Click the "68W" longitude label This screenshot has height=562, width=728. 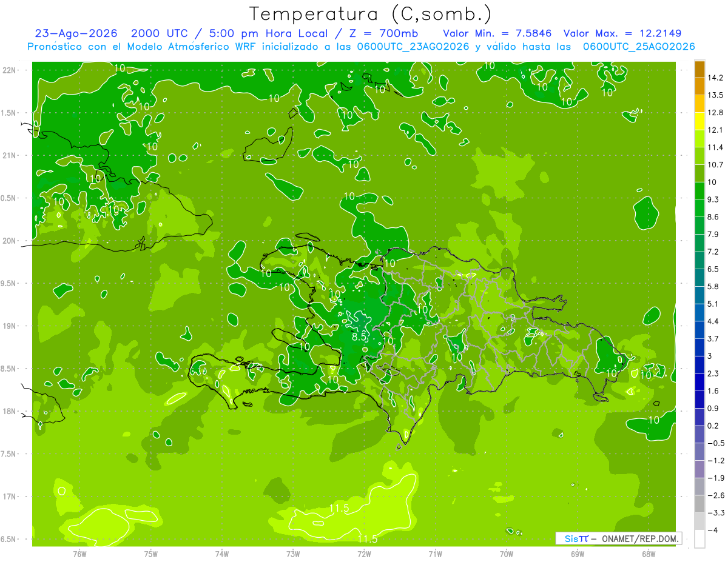[649, 554]
